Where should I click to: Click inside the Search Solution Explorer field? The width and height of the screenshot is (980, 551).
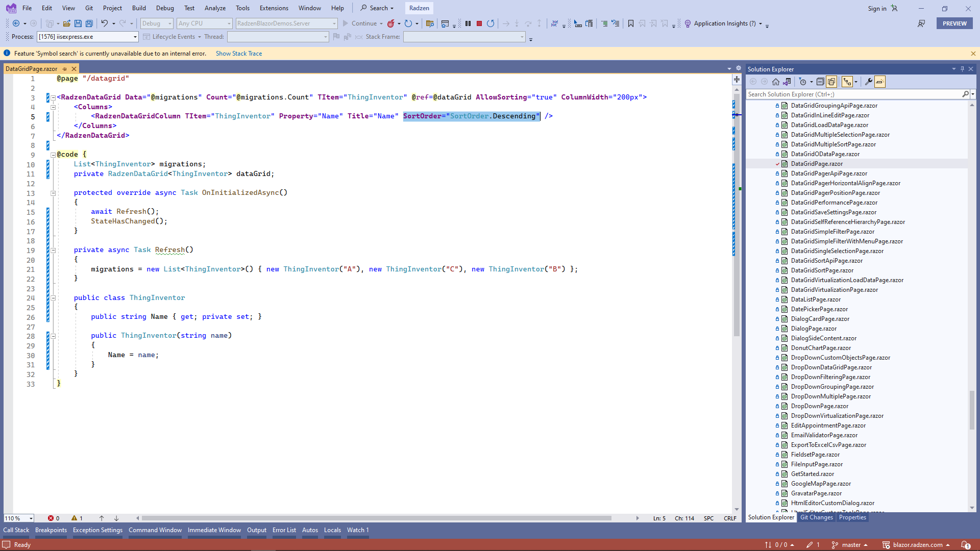[842, 94]
